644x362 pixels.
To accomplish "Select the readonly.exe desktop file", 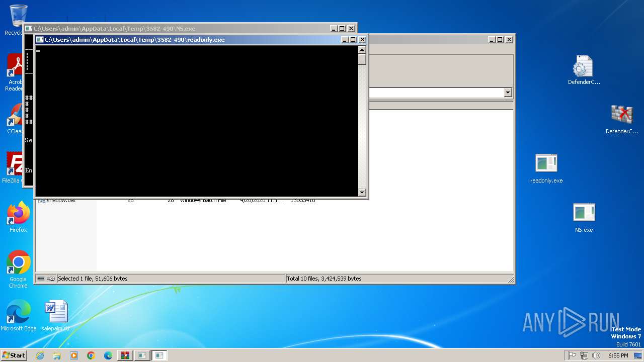I will (546, 168).
